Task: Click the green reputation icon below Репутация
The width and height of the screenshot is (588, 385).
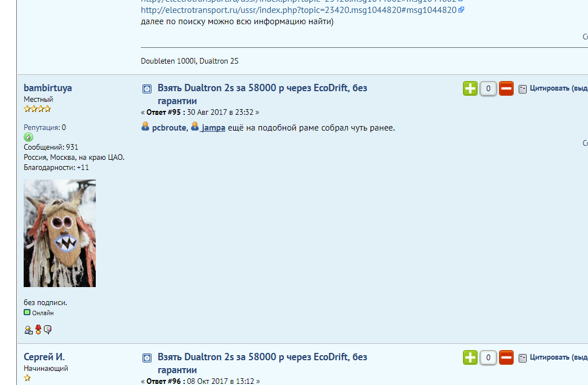Action: 29,137
